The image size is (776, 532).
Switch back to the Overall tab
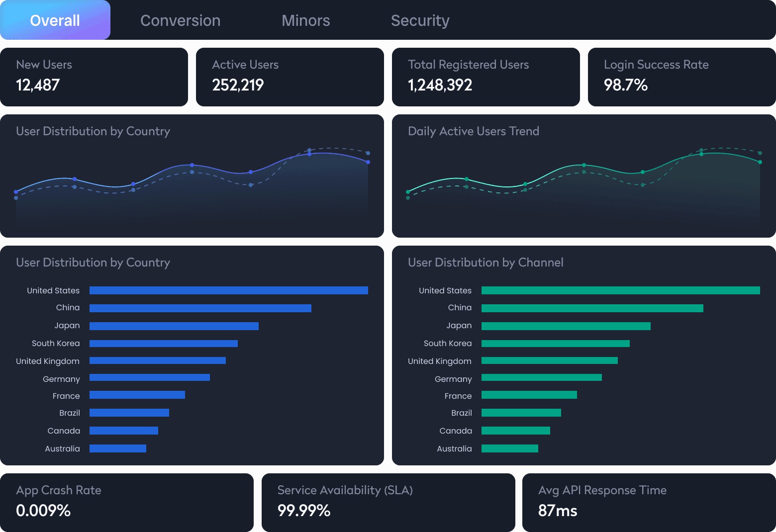tap(55, 20)
